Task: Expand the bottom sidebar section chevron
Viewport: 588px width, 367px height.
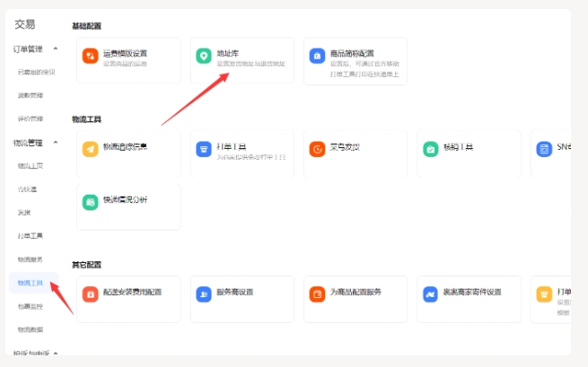Action: (x=56, y=354)
